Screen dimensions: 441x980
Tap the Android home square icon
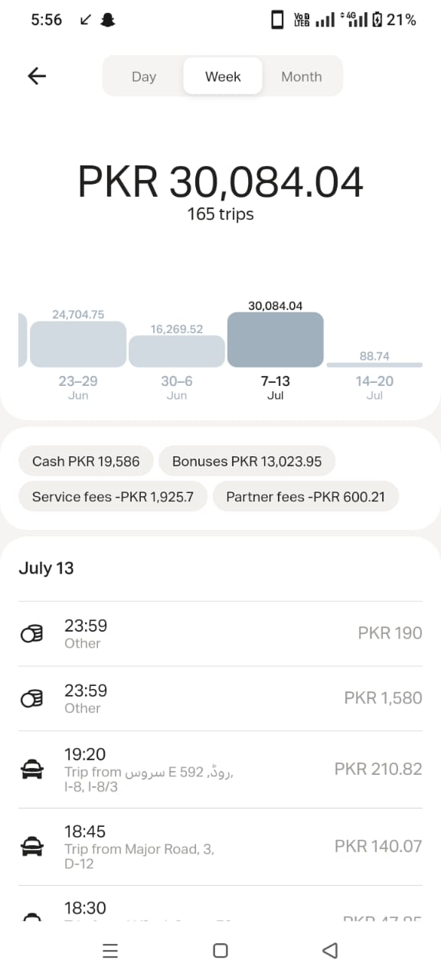click(220, 951)
